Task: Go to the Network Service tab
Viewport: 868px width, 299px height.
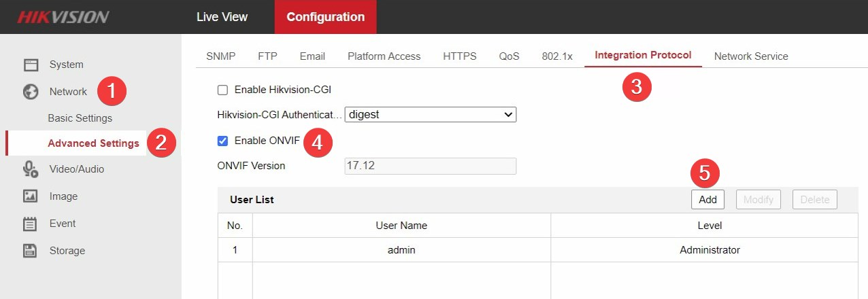Action: point(750,56)
